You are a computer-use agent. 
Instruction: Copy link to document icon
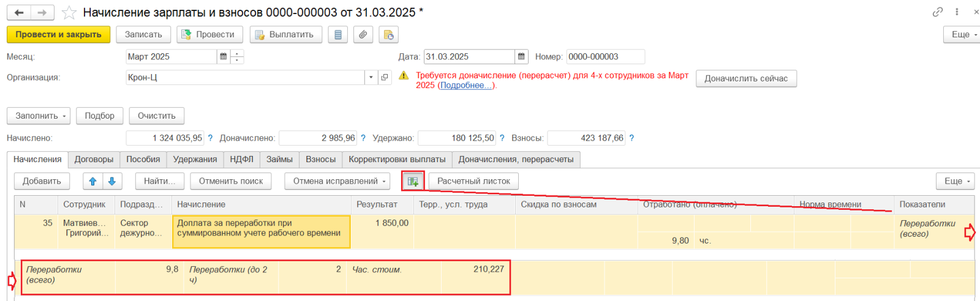[x=937, y=12]
